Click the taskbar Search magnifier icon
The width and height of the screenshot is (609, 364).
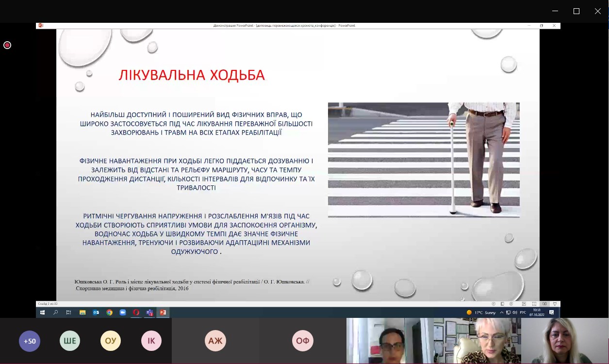coord(55,313)
